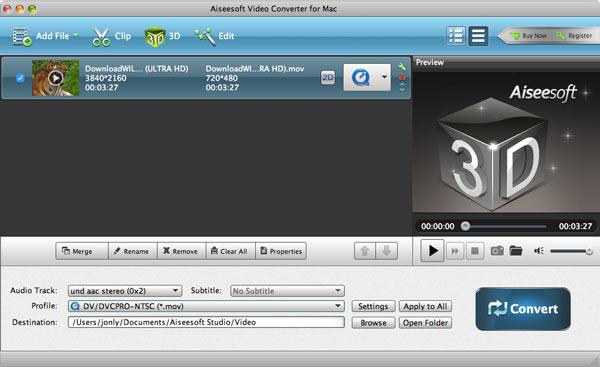Click the Merge button
600x367 pixels.
(82, 251)
